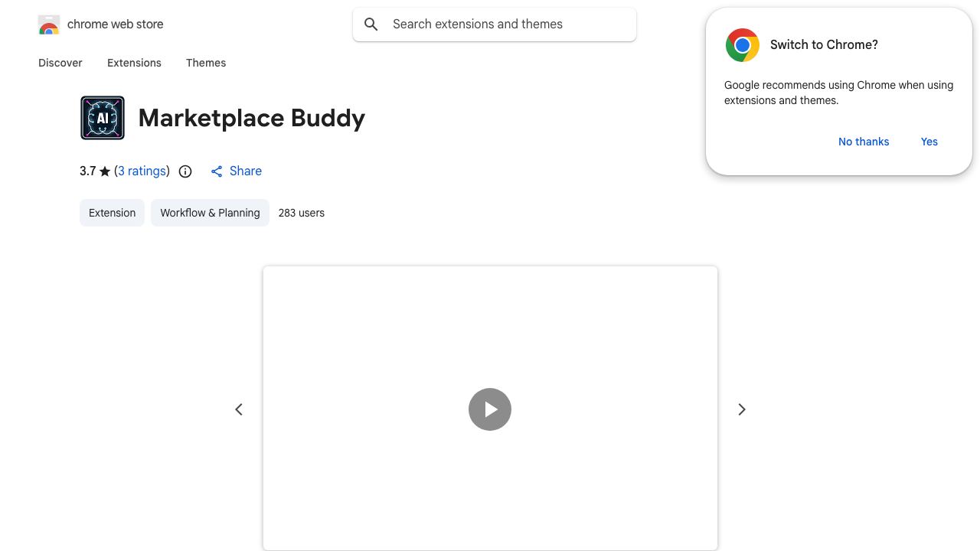980x551 pixels.
Task: Play the preview video
Action: pyautogui.click(x=490, y=409)
